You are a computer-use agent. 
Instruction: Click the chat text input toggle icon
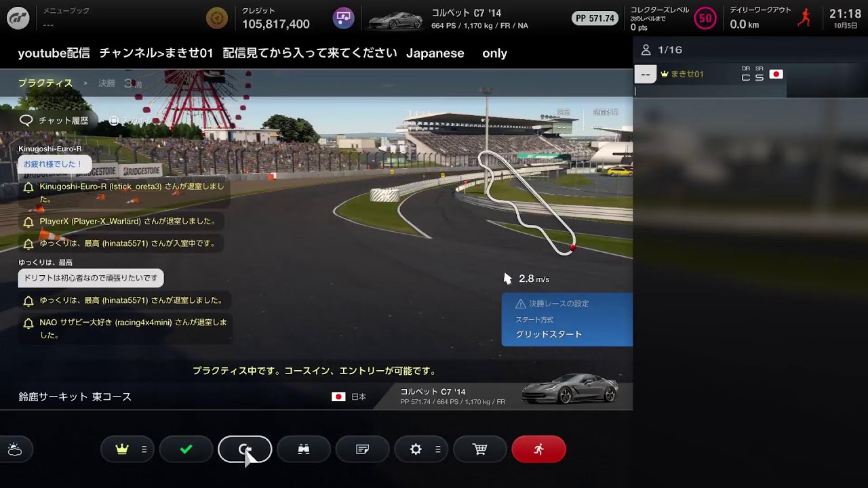[115, 121]
